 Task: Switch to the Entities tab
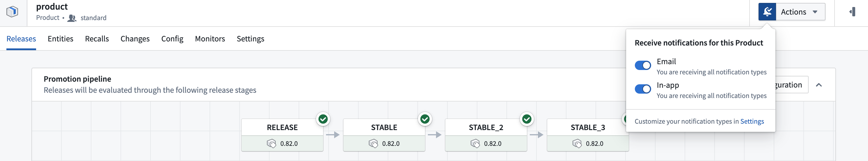60,39
